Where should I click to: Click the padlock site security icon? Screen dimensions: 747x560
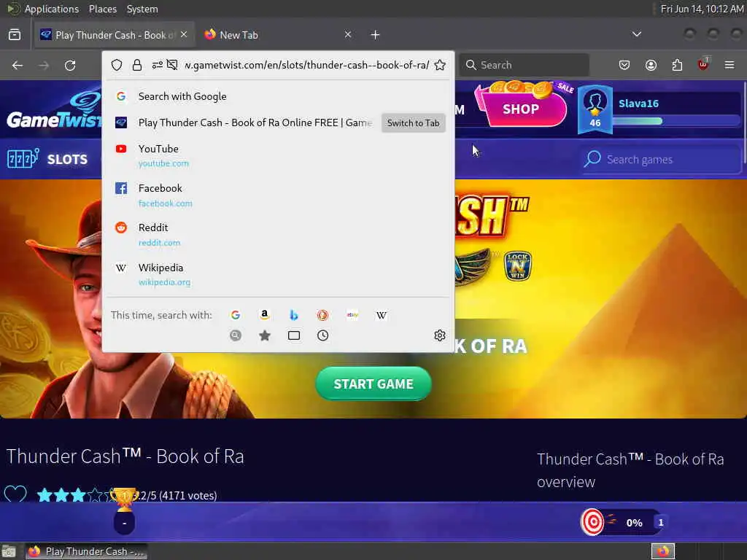137,65
